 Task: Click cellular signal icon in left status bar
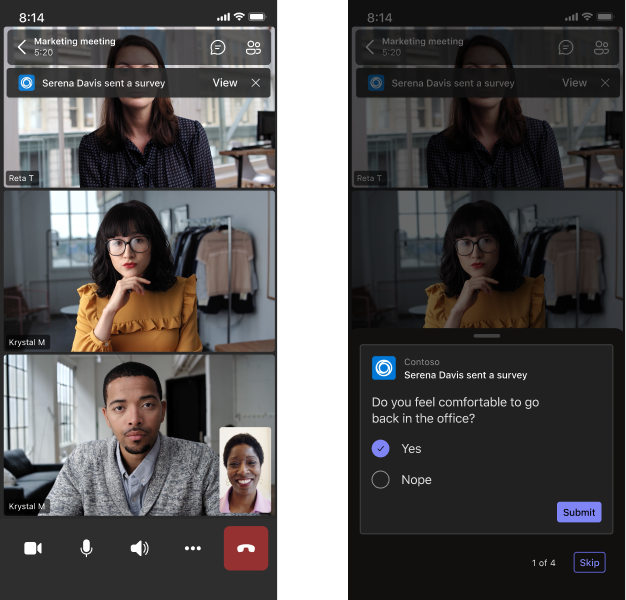pyautogui.click(x=224, y=17)
